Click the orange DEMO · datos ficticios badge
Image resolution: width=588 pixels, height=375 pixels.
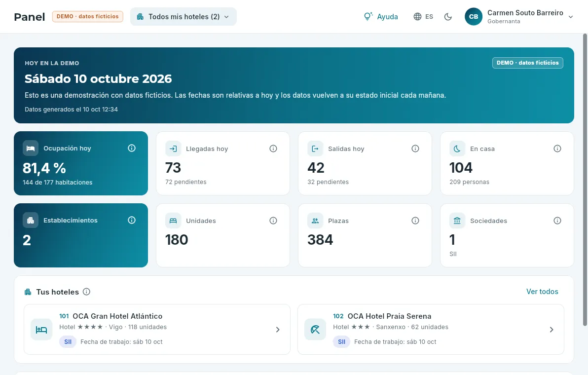point(88,16)
